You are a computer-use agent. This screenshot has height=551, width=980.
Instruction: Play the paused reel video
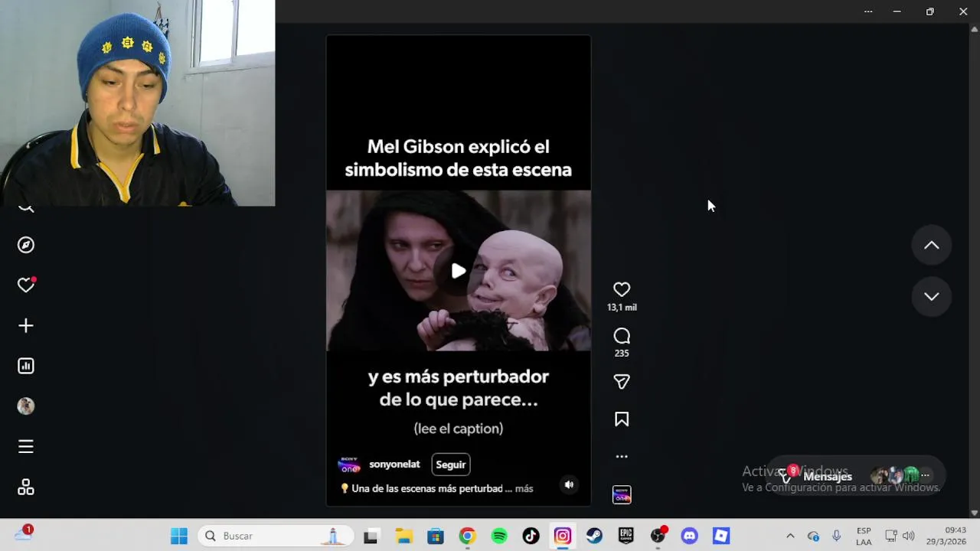coord(458,271)
